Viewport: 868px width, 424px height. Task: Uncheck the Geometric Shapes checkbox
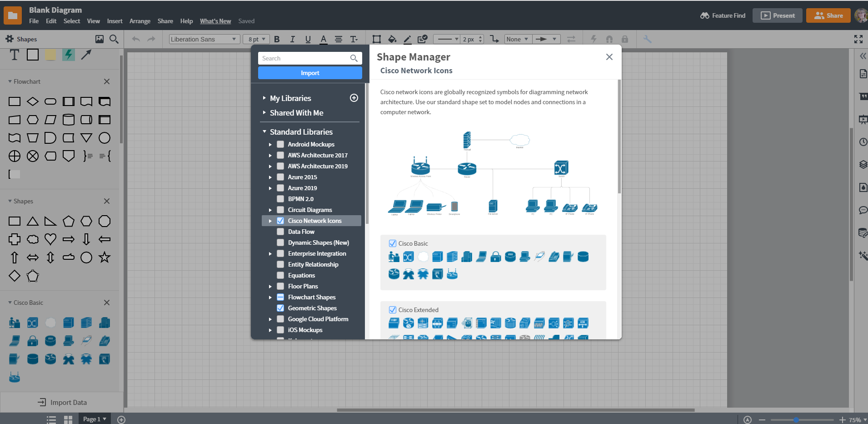tap(280, 308)
